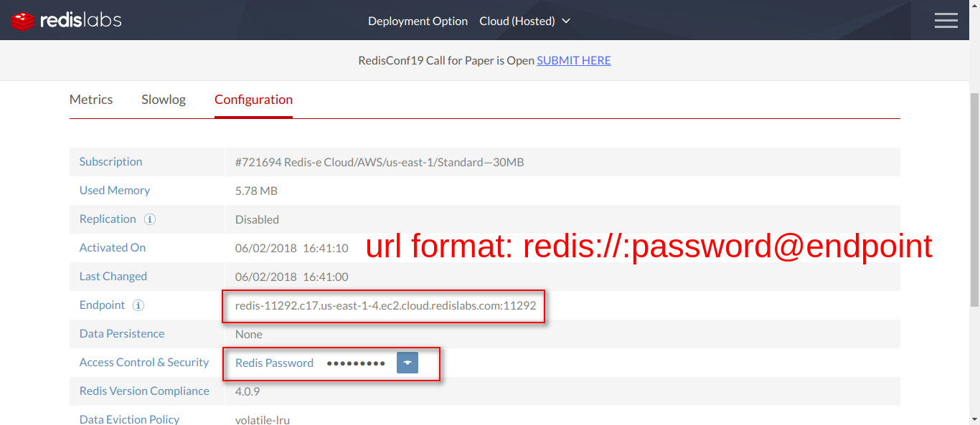Image resolution: width=980 pixels, height=425 pixels.
Task: Click the Access Control & Security label
Action: click(x=144, y=363)
